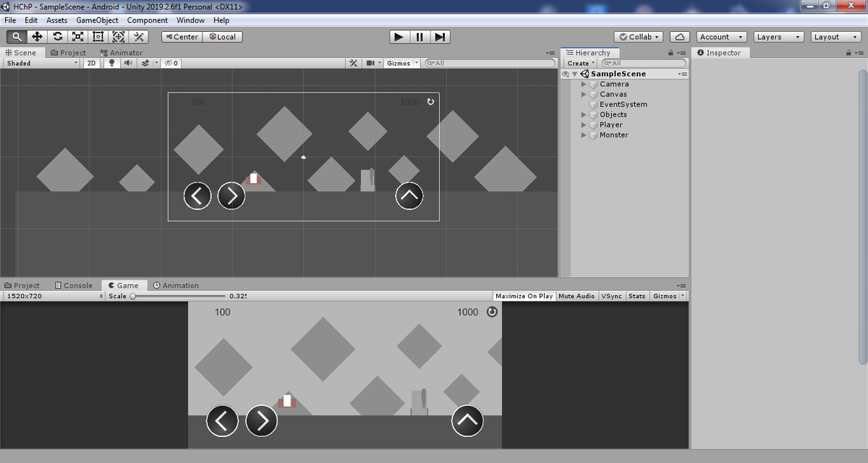Viewport: 868px width, 463px height.
Task: Toggle scene effects icon
Action: (147, 63)
